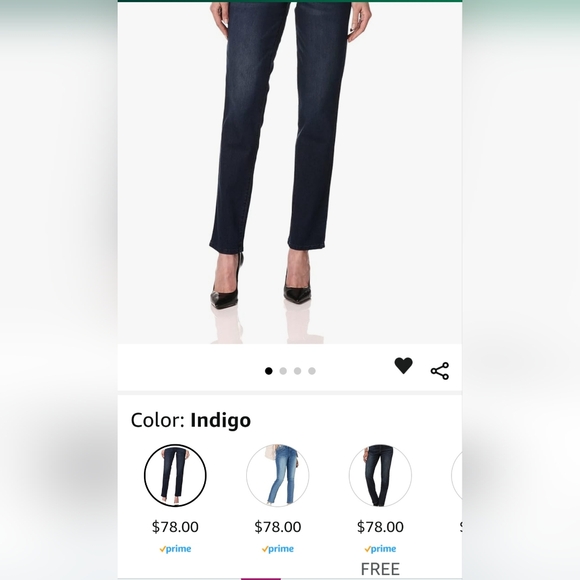Select the Indigo jeans color swatch
The width and height of the screenshot is (580, 580).
(x=175, y=475)
